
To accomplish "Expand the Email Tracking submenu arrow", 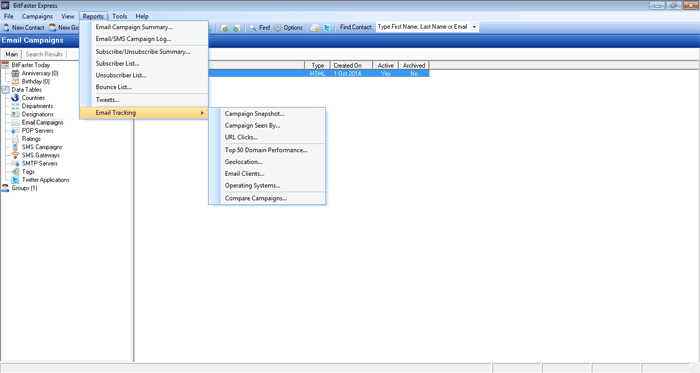I will (202, 113).
